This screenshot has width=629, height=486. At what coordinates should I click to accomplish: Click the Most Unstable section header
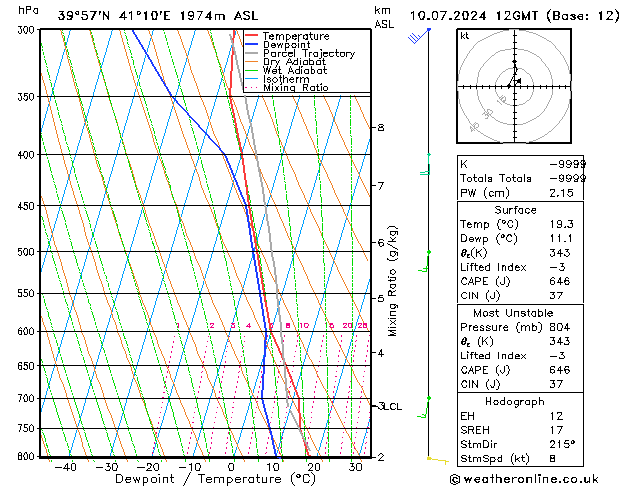(x=515, y=313)
